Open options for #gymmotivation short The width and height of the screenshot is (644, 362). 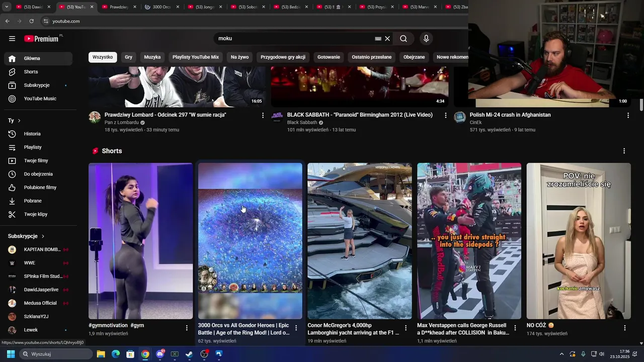click(187, 328)
